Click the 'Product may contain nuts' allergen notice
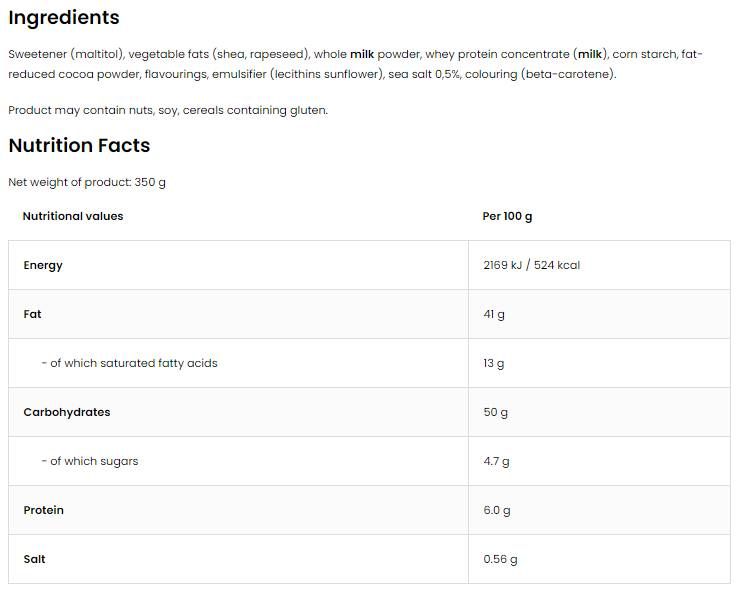The image size is (741, 593). click(168, 110)
